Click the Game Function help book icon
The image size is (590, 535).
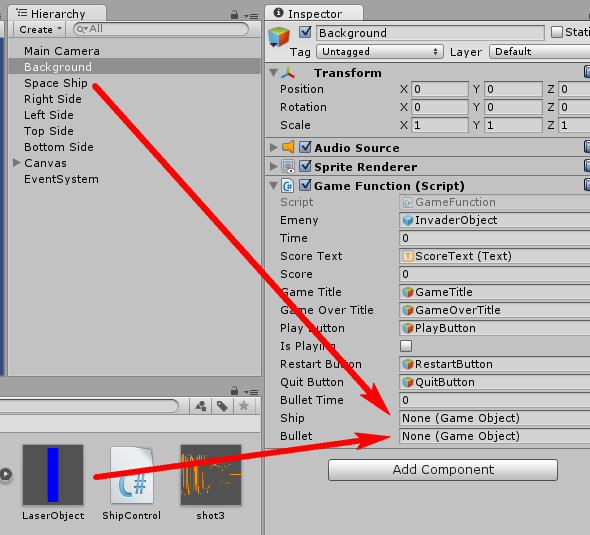pos(587,185)
